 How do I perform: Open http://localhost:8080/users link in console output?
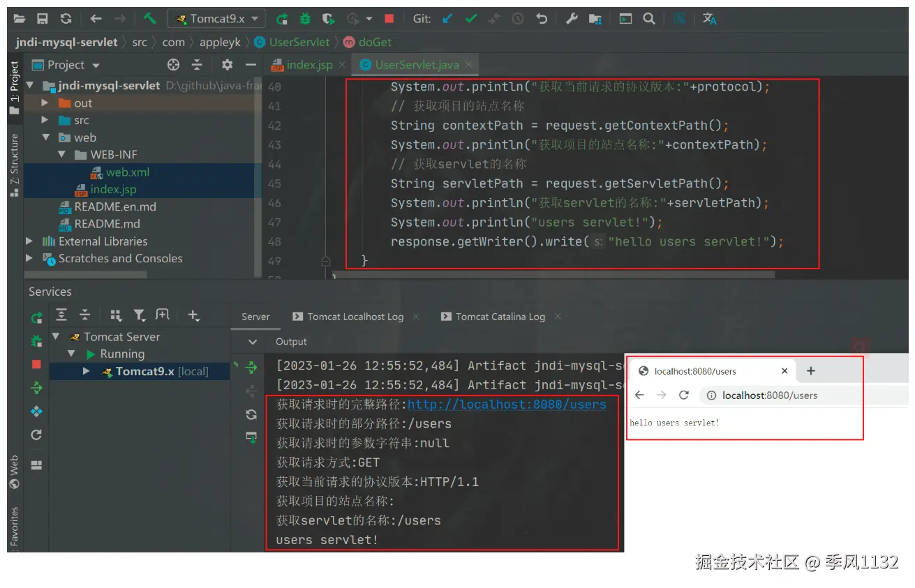(507, 405)
